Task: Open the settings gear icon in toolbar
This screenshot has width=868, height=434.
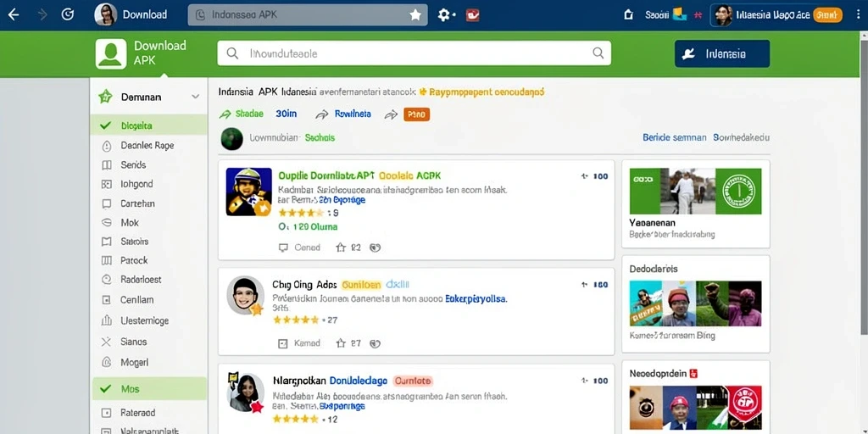Action: [444, 15]
